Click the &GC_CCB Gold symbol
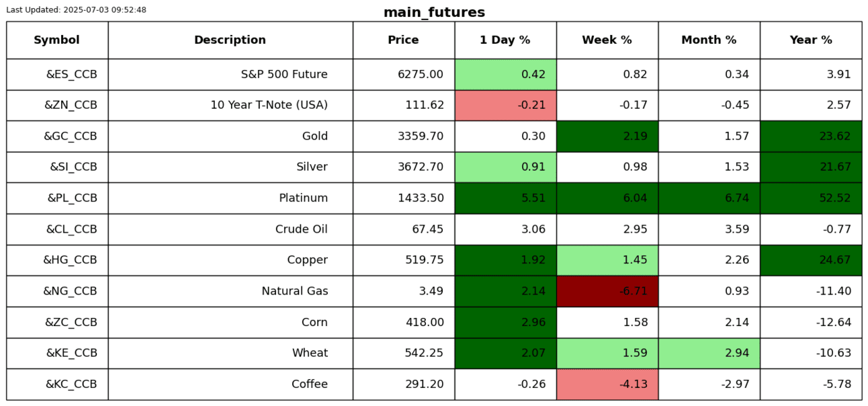Screen dimensions: 868x406 pyautogui.click(x=71, y=136)
